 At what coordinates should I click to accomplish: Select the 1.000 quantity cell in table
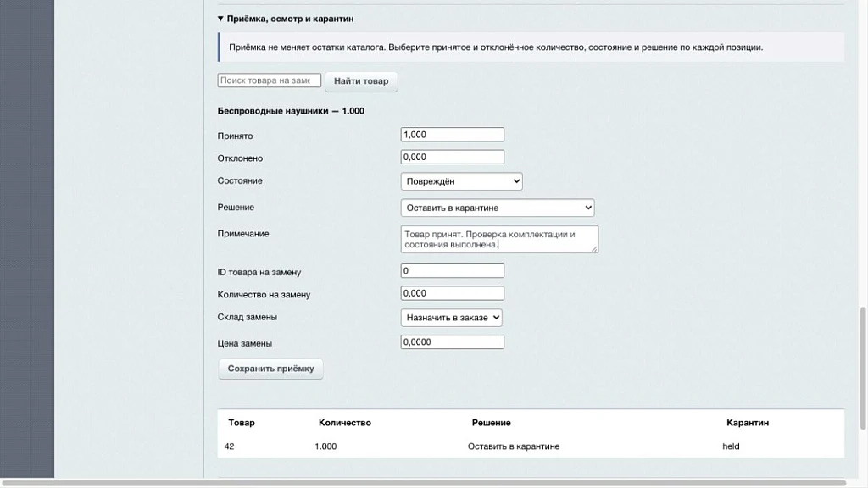coord(325,446)
